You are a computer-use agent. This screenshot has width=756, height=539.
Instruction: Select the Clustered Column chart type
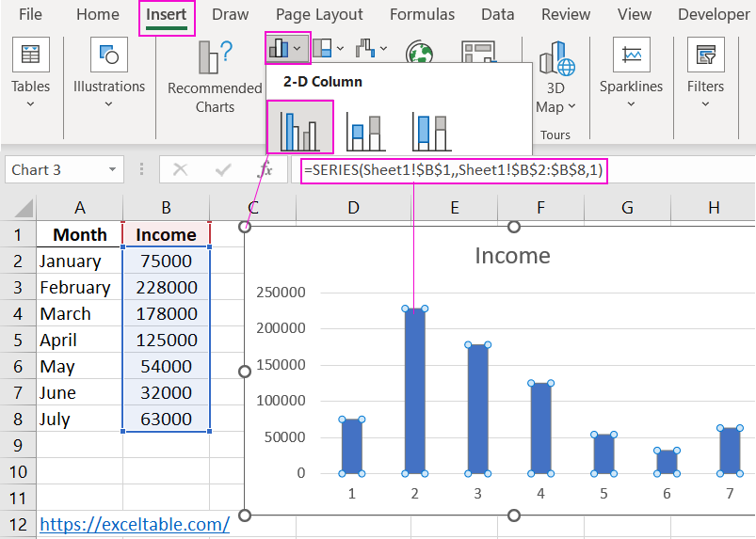300,127
